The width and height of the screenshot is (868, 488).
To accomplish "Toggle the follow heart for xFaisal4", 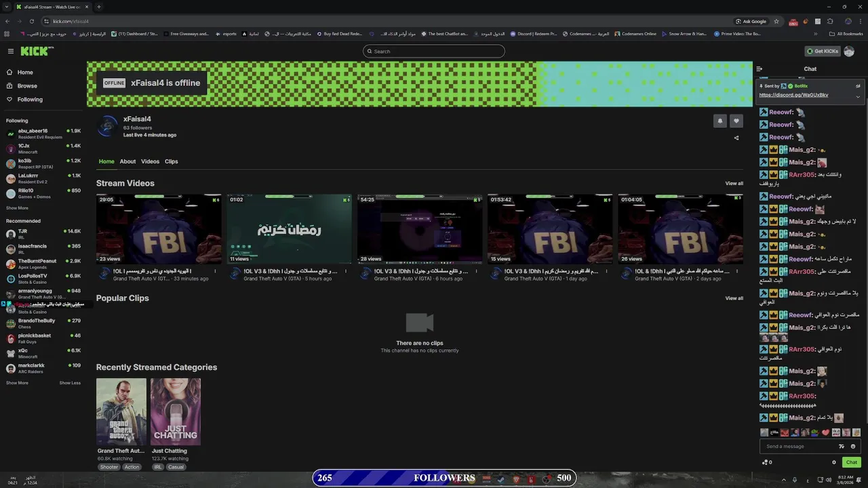I will click(736, 121).
